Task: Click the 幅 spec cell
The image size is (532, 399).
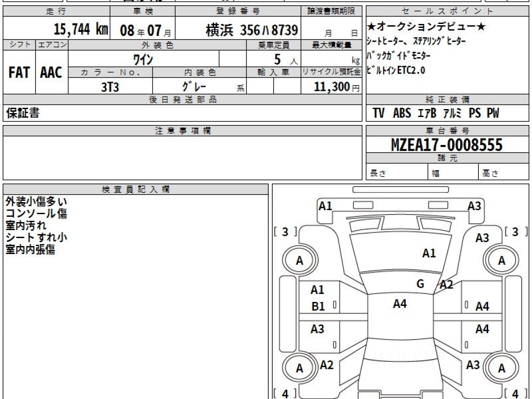Action: (x=454, y=172)
